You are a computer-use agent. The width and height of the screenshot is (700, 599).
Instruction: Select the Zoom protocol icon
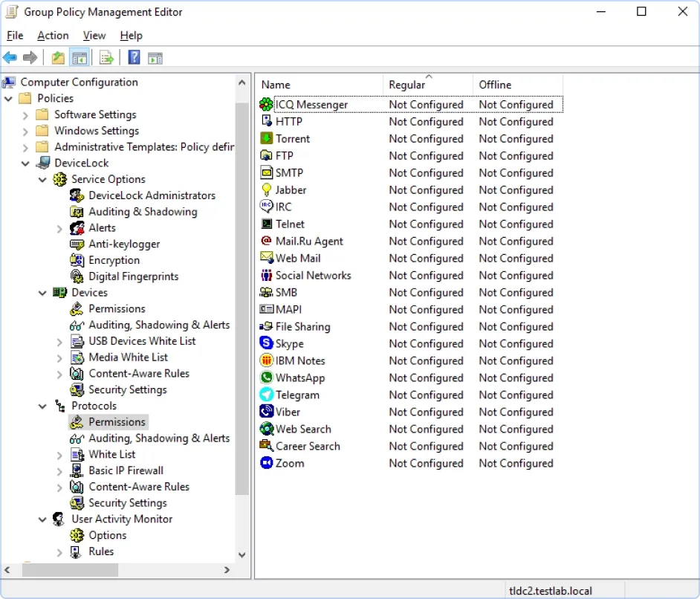266,463
